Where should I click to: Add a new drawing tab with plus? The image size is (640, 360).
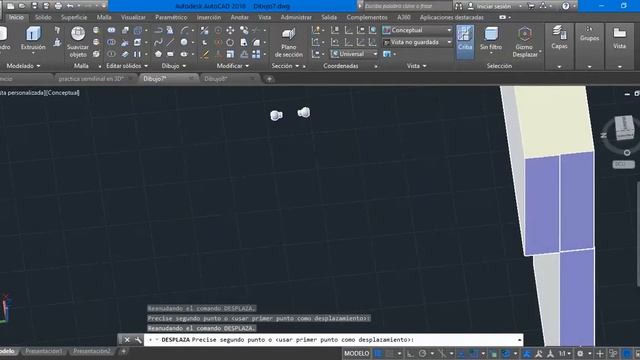[269, 79]
